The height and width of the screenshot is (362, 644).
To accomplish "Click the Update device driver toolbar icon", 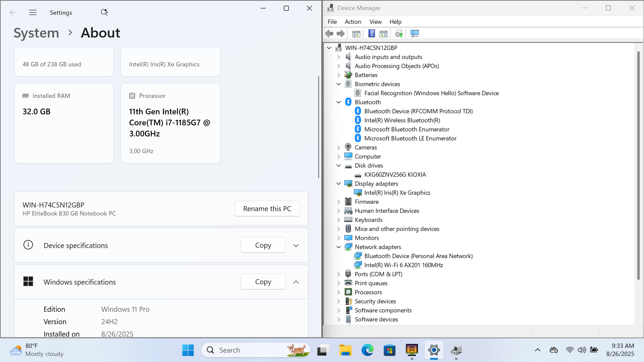I will 399,34.
